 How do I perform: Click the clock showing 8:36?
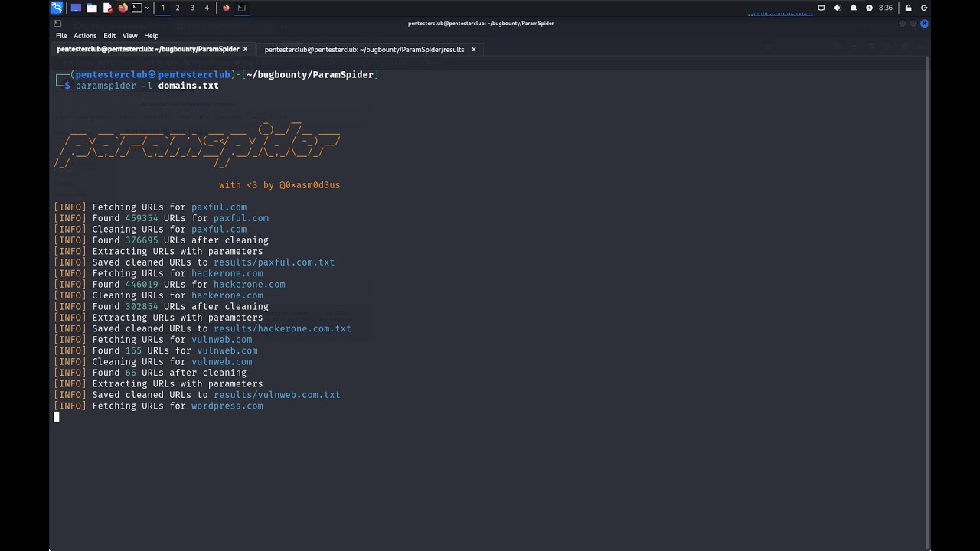click(x=886, y=8)
